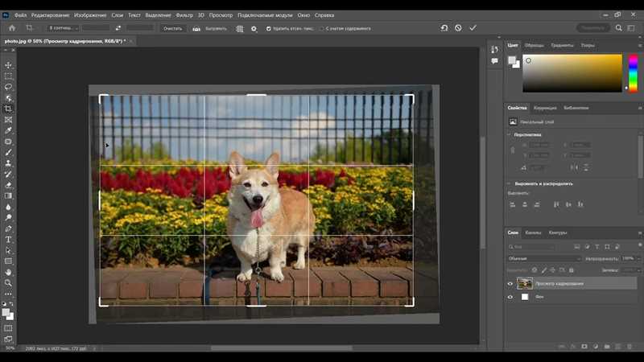Viewport: 644px width, 362px height.
Task: Toggle lock image pixels brush icon
Action: tap(544, 270)
